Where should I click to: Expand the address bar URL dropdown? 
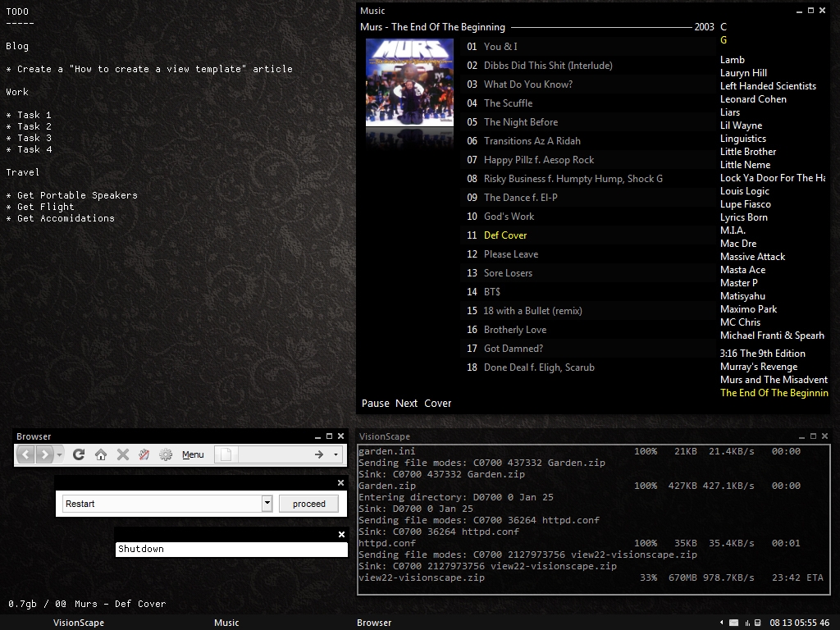click(x=336, y=454)
